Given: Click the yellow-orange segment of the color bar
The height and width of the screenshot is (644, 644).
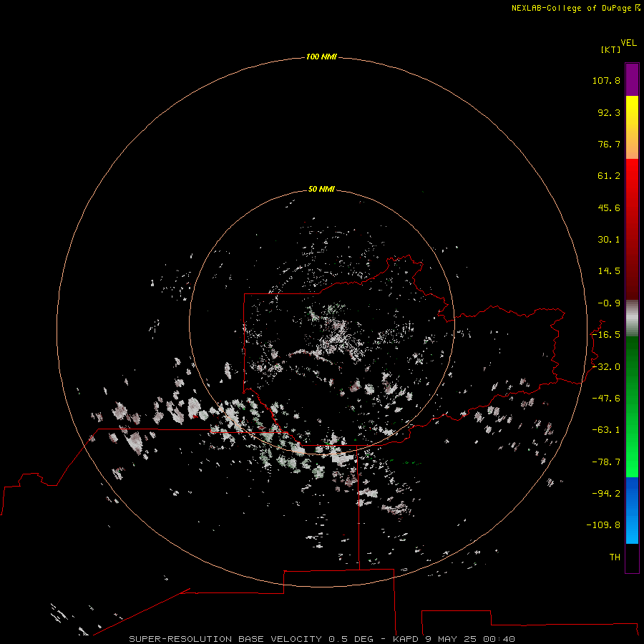Looking at the screenshot, I should click(x=632, y=127).
